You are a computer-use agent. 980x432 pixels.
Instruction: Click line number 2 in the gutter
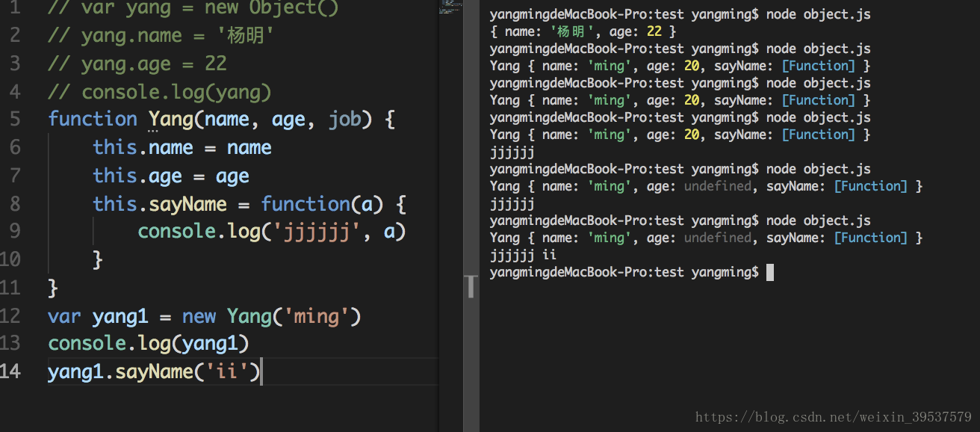tap(16, 35)
